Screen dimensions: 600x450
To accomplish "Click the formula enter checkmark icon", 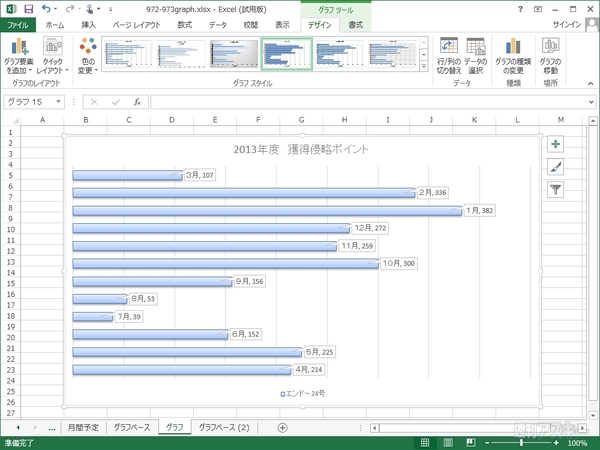I will point(116,102).
